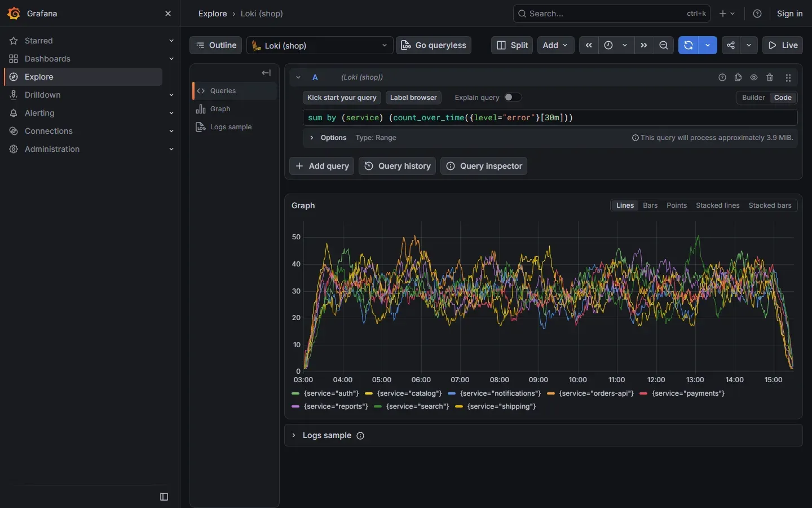Set graph style to Stacked lines

pos(717,205)
